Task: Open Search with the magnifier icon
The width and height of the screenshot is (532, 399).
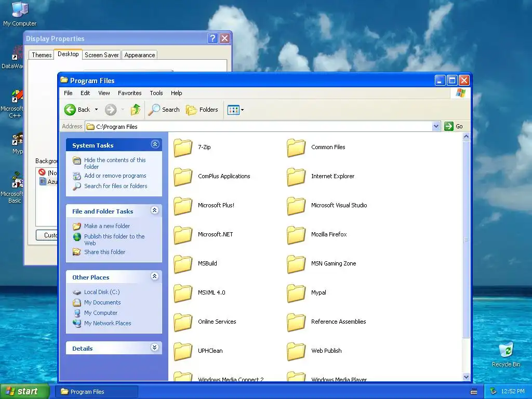Action: click(x=164, y=110)
